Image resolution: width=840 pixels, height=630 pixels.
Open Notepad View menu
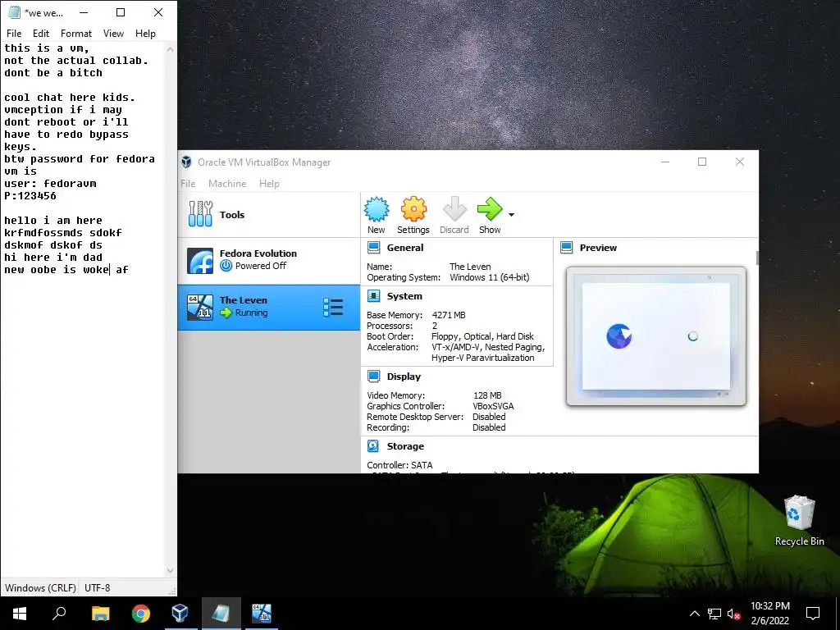(x=113, y=33)
